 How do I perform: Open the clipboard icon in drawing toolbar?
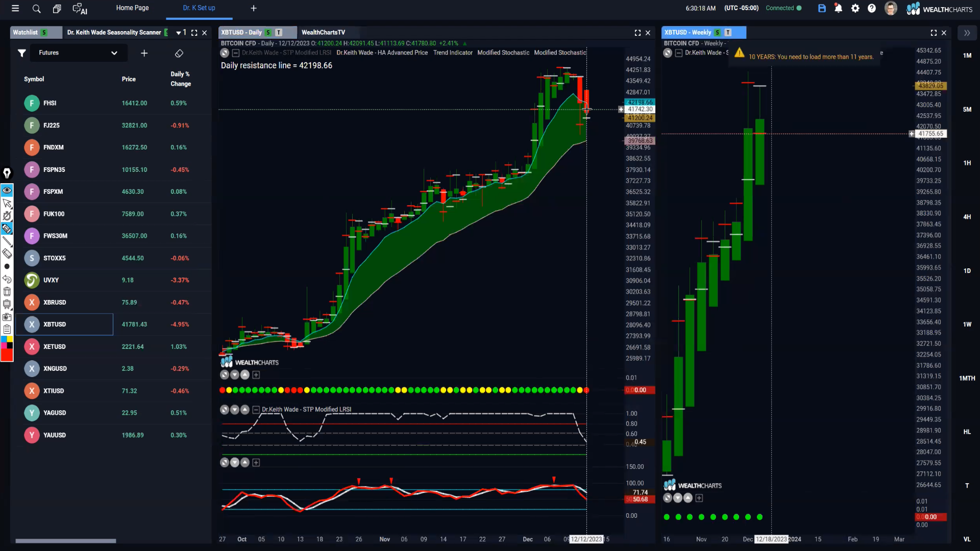pyautogui.click(x=7, y=329)
